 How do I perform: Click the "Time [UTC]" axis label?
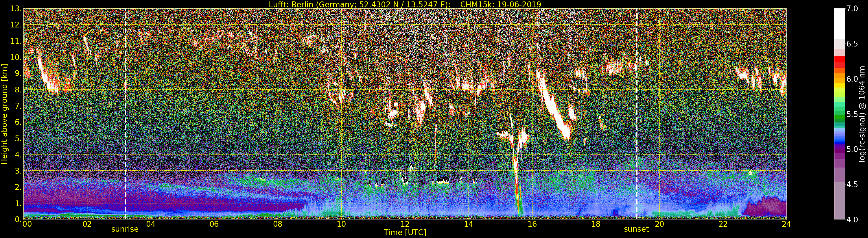[405, 232]
